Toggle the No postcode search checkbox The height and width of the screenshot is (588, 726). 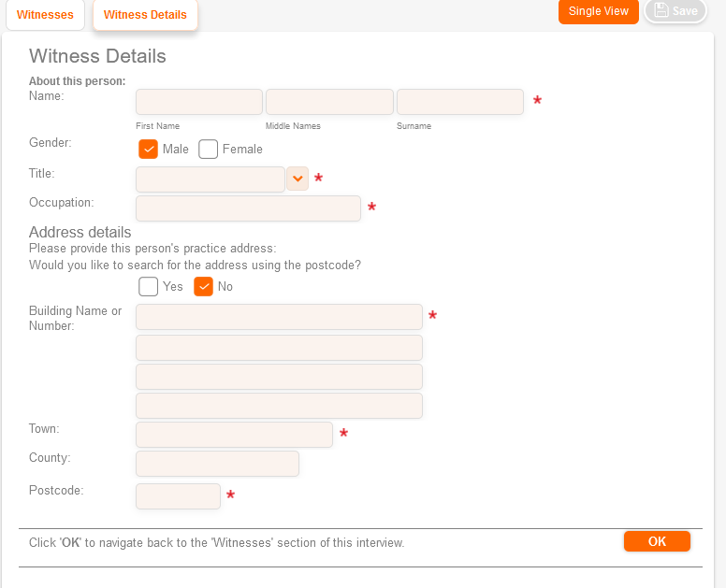203,286
